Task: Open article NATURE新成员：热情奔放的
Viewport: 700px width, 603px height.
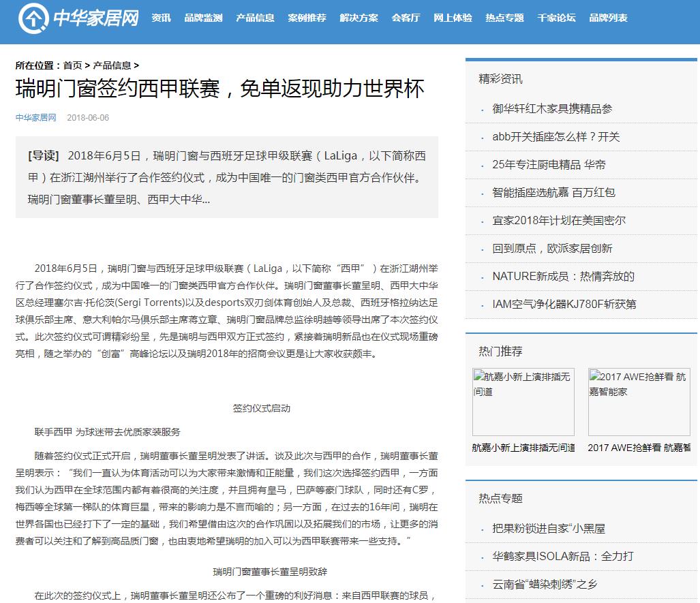Action: (564, 276)
